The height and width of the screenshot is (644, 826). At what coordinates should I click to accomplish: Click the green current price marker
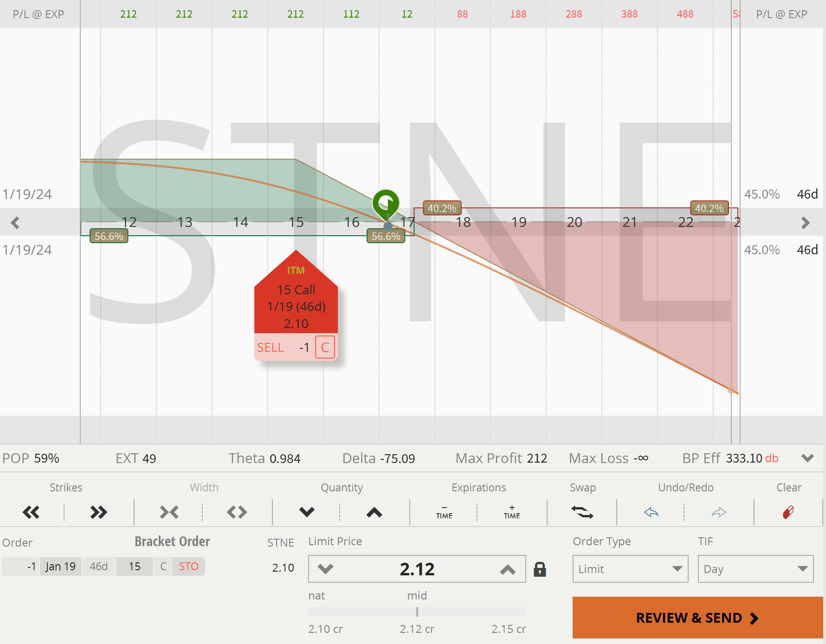(386, 203)
